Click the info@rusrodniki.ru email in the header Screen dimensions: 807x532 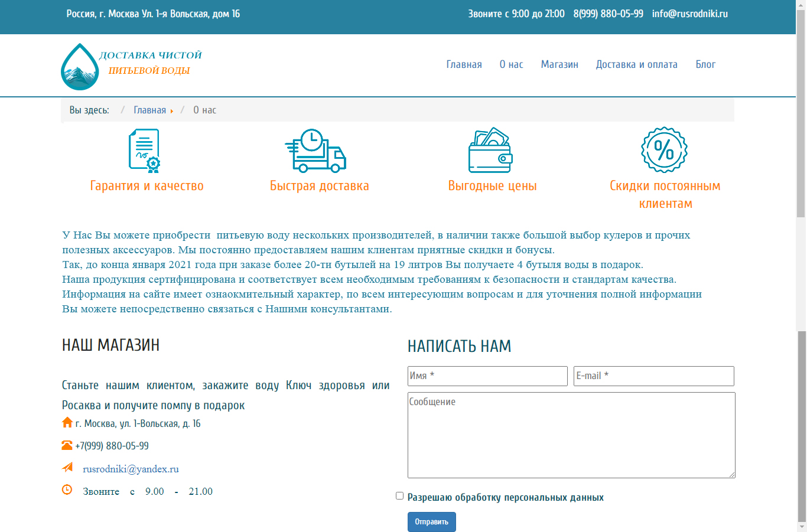coord(690,14)
